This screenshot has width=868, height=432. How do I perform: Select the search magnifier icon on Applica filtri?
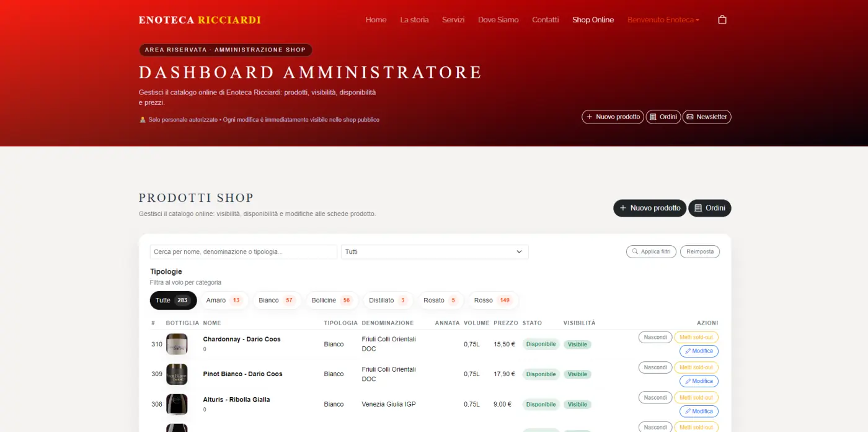coord(634,251)
